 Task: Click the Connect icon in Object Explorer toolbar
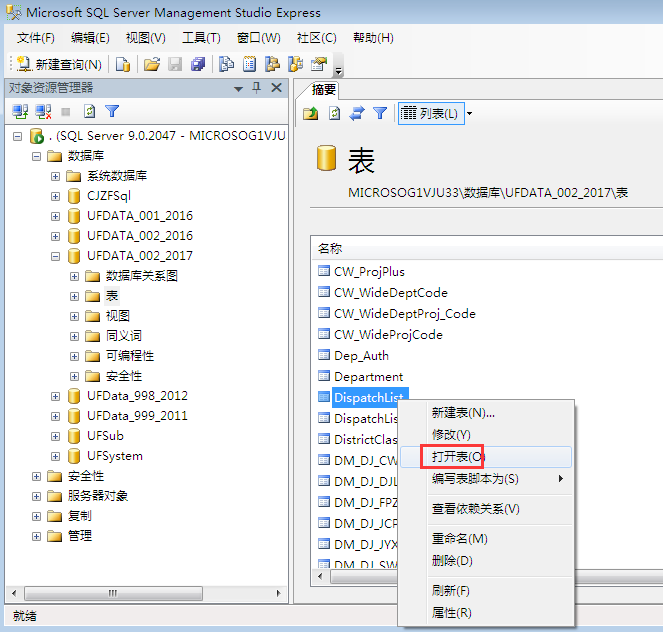[20, 112]
